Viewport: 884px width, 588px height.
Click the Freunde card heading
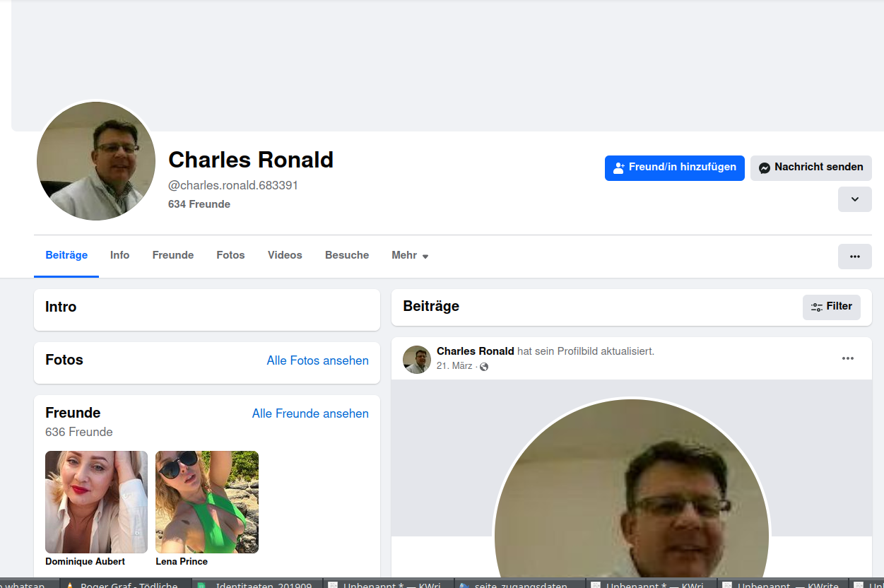click(x=73, y=413)
